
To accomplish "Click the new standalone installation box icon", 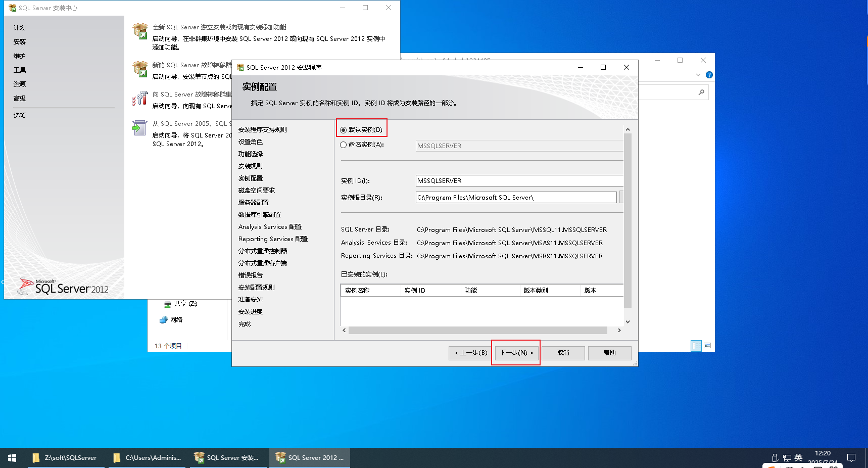I will click(140, 31).
